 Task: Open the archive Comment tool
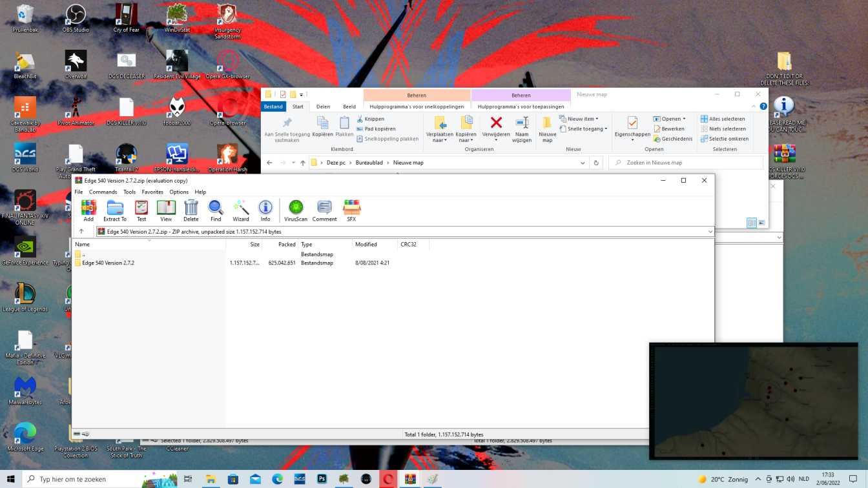click(324, 210)
